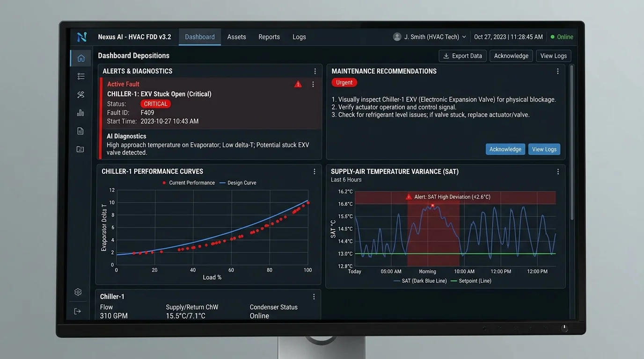644x359 pixels.
Task: Switch to the Assets tab
Action: [236, 37]
